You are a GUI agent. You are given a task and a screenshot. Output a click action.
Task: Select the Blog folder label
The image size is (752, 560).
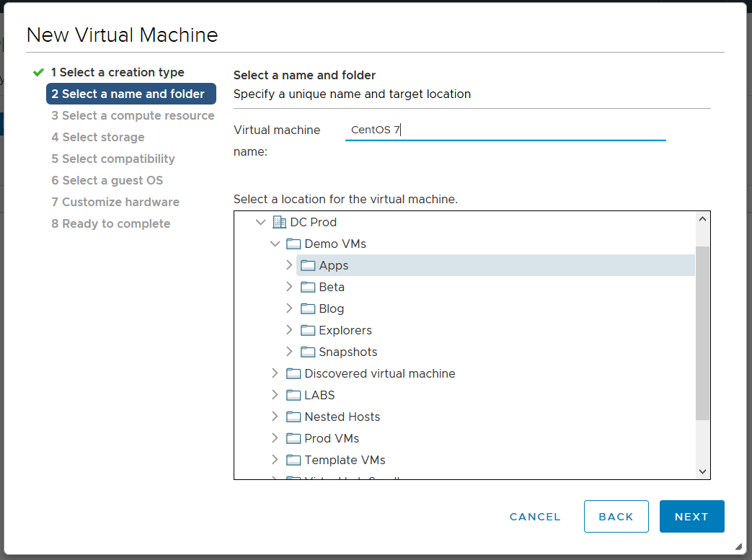pyautogui.click(x=332, y=308)
